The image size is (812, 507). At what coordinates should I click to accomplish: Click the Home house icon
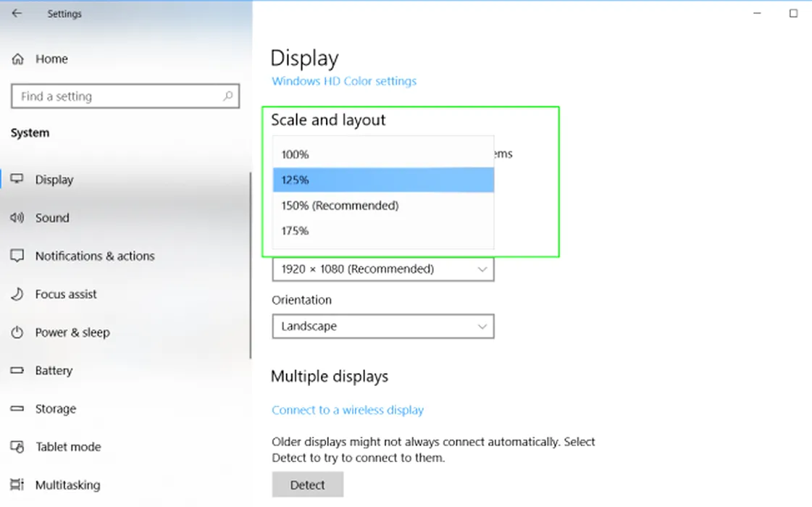17,59
